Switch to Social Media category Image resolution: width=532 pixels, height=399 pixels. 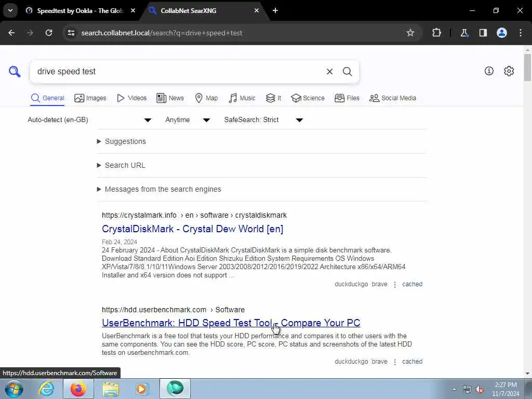[393, 98]
